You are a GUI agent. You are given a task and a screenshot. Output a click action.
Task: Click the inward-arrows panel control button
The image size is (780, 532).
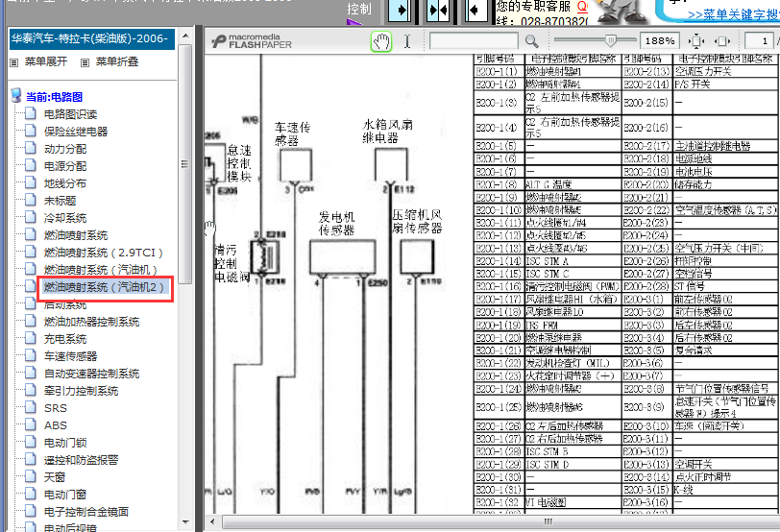(438, 10)
